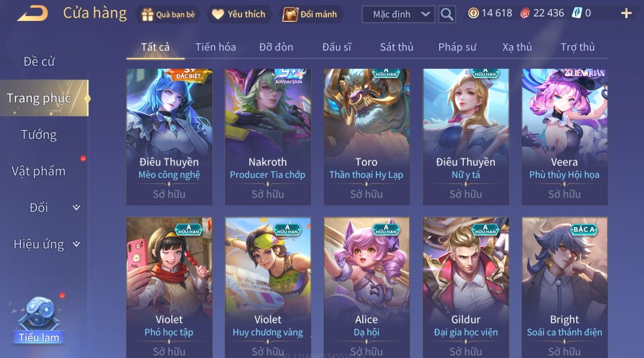Open the Đổi mảnh chest icon
The width and height of the screenshot is (644, 358).
290,14
